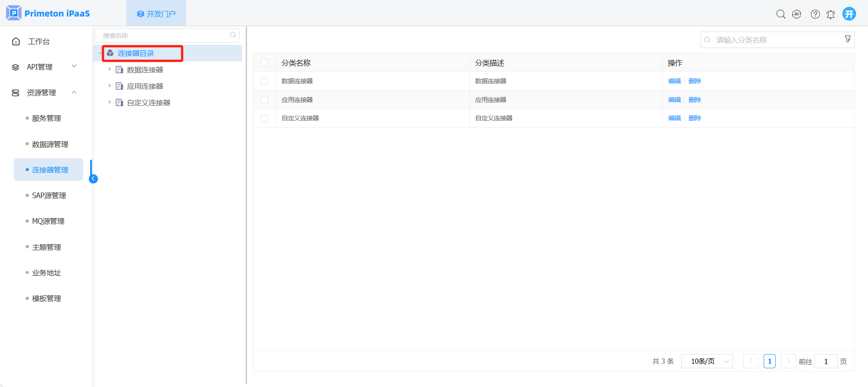868x387 pixels.
Task: Open SAP源管理 in the sidebar
Action: coord(49,195)
